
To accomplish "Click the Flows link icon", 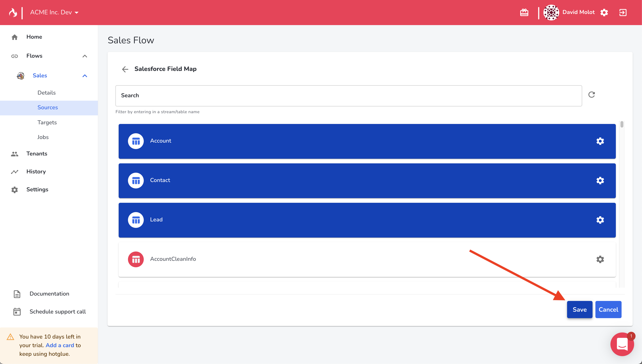I will [15, 56].
